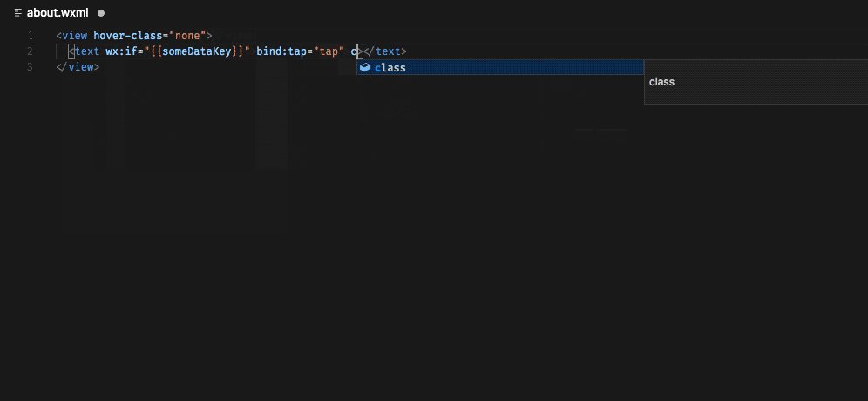The width and height of the screenshot is (868, 401).
Task: Select the class autocomplete suggestion
Action: click(500, 68)
